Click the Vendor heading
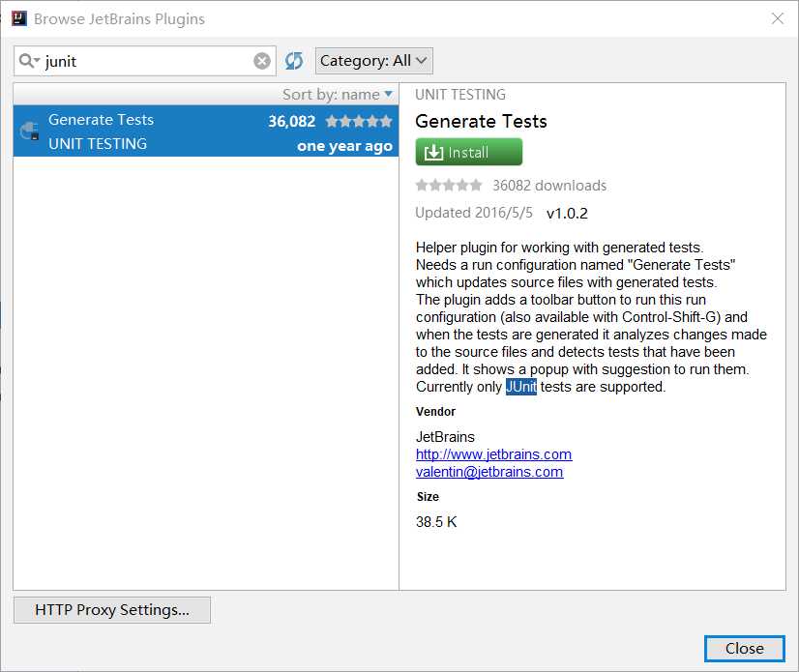Image resolution: width=799 pixels, height=672 pixels. point(435,412)
